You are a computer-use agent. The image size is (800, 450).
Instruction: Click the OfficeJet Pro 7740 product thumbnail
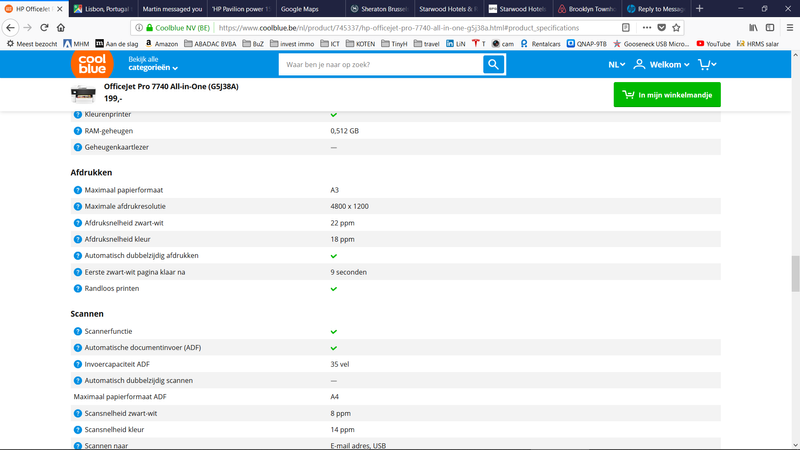click(x=83, y=93)
